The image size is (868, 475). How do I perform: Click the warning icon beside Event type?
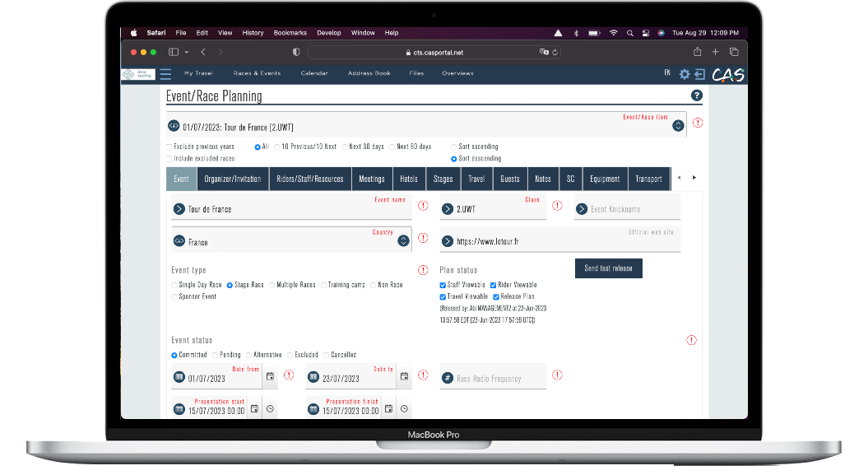coord(423,270)
